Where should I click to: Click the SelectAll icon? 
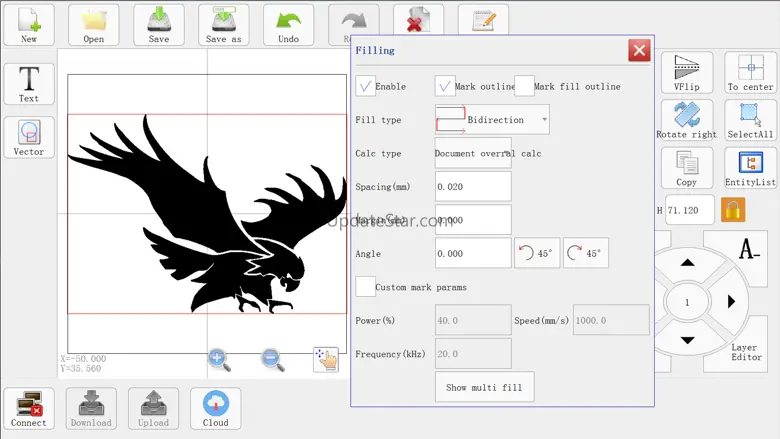[x=750, y=120]
